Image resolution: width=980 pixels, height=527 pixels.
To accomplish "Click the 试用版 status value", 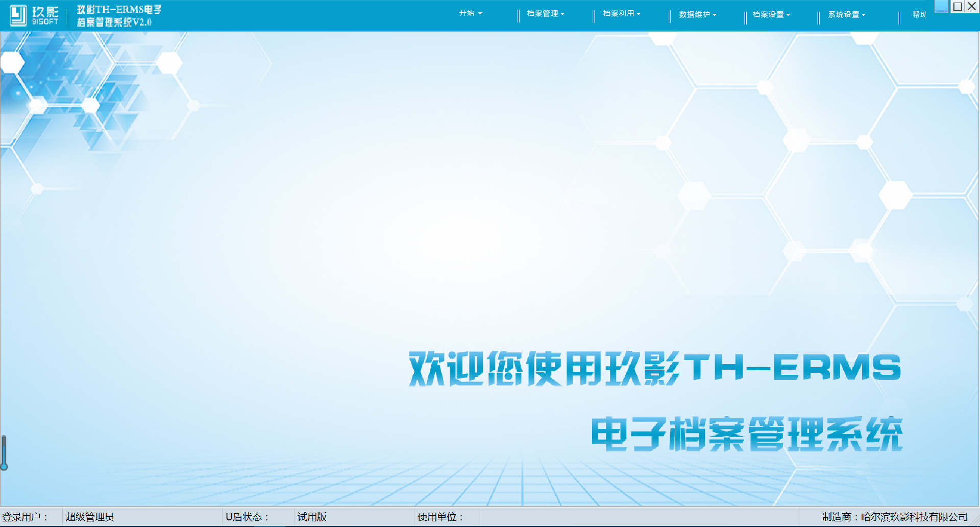I will point(312,517).
